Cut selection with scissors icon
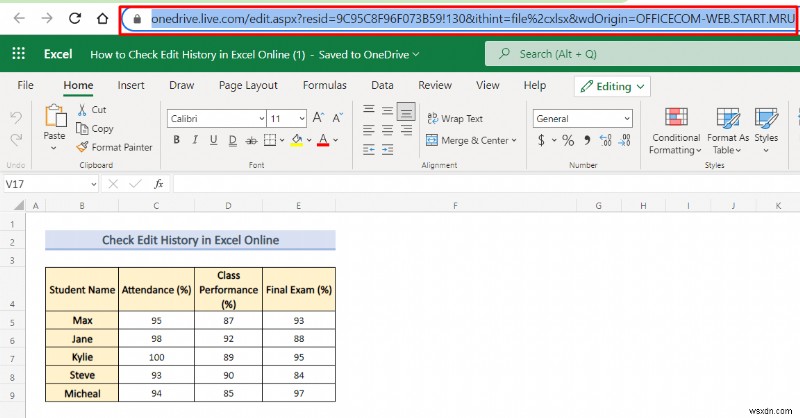 (82, 110)
